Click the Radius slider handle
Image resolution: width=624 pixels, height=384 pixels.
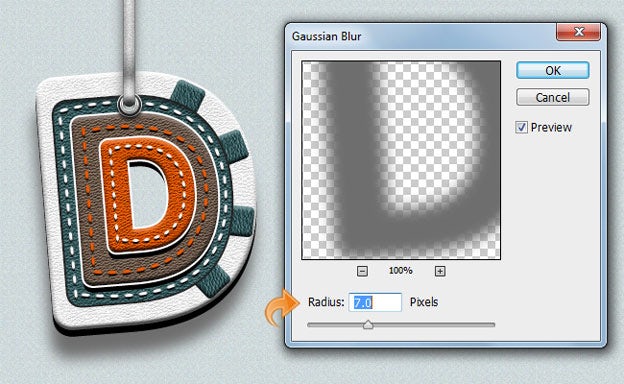tap(368, 325)
